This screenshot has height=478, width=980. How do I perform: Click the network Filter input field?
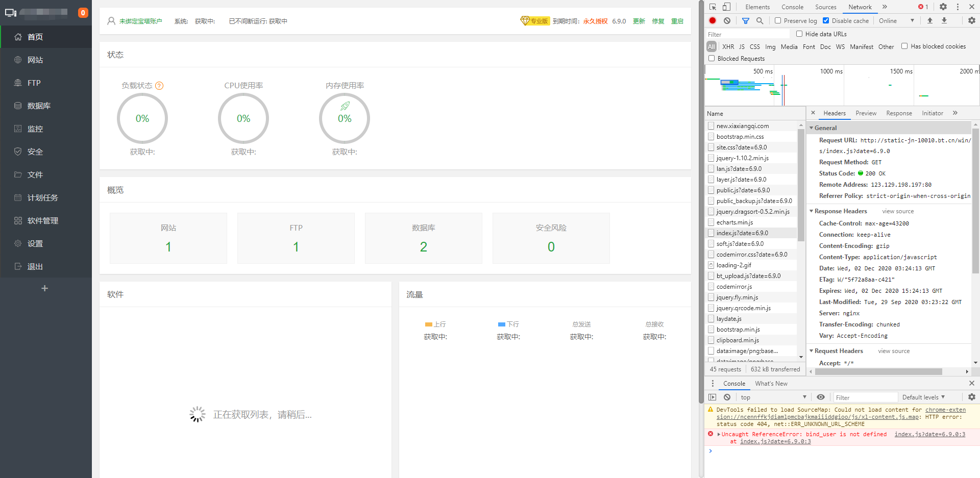coord(748,34)
